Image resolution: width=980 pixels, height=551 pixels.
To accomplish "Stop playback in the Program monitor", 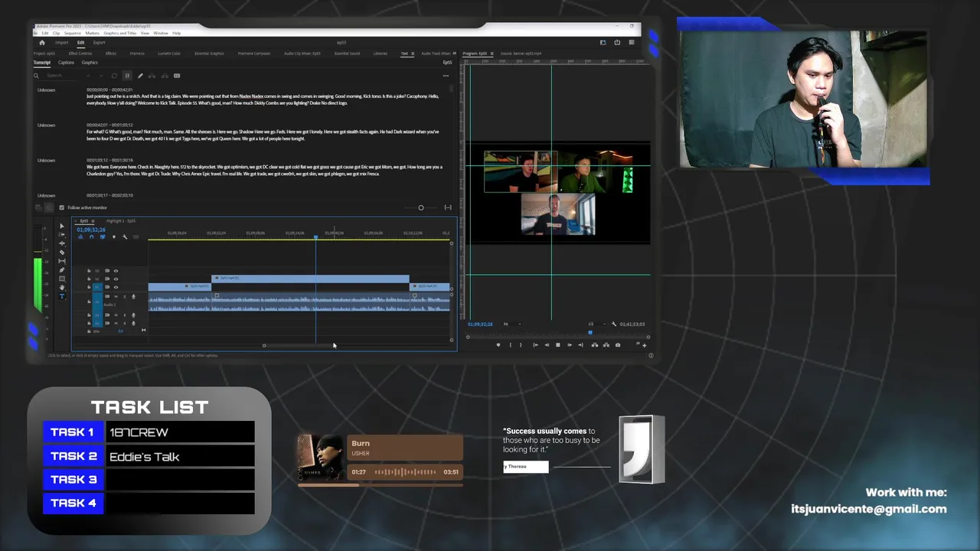I will 558,345.
